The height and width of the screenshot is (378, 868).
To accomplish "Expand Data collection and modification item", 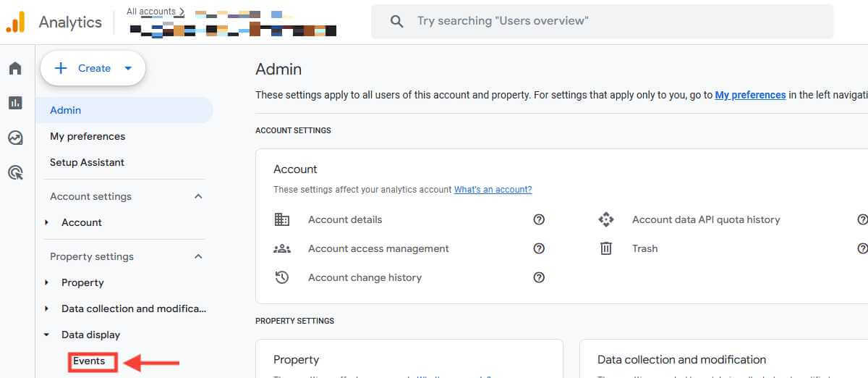I will coord(47,308).
